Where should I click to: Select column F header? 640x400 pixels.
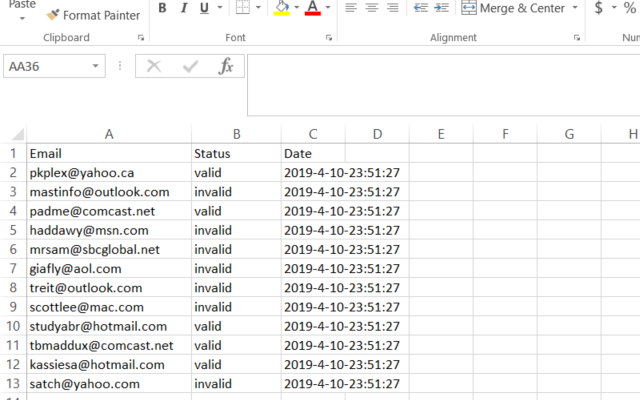[x=505, y=134]
